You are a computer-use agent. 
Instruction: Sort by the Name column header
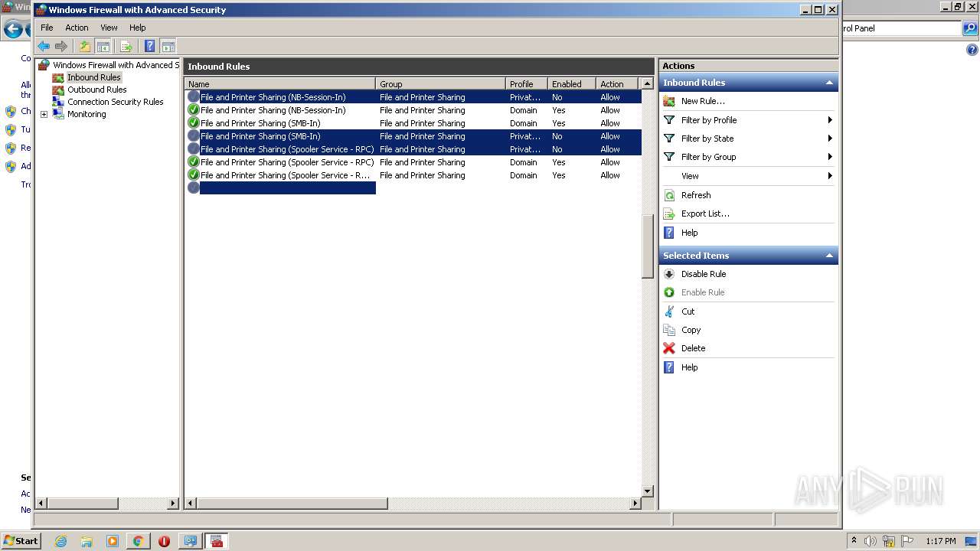[x=280, y=84]
